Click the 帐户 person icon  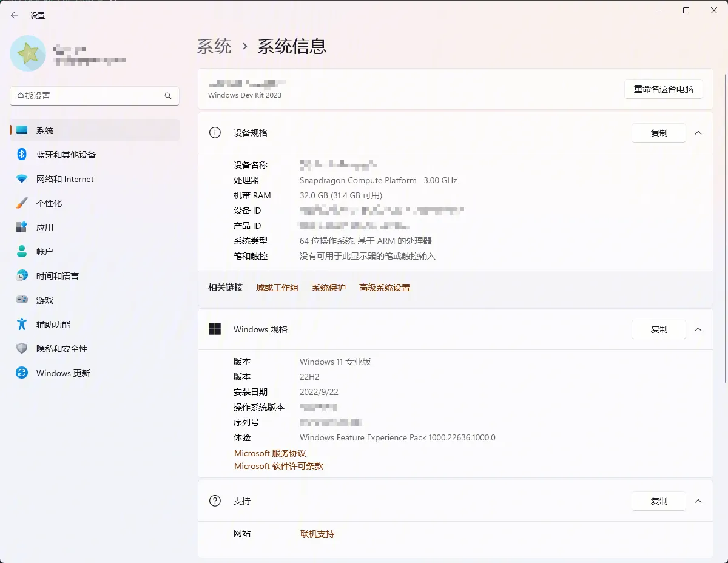(x=22, y=251)
